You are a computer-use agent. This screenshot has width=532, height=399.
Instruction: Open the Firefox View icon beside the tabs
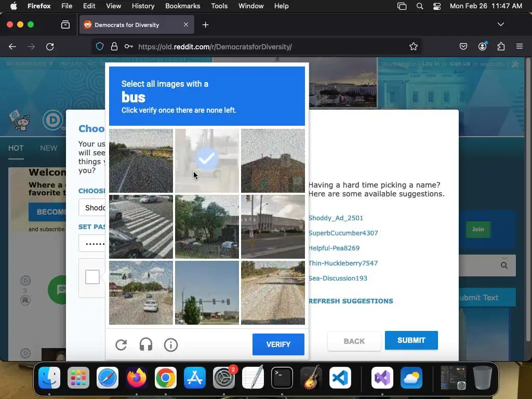point(65,24)
